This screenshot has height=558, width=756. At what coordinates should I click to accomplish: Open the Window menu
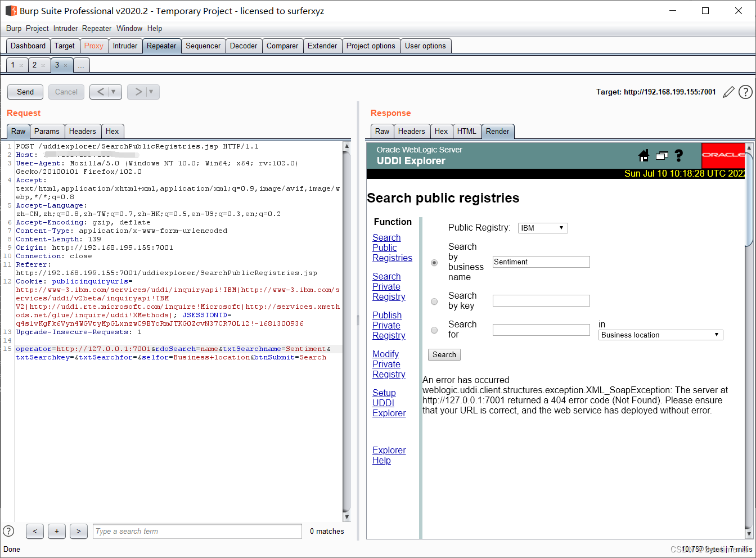pos(129,28)
